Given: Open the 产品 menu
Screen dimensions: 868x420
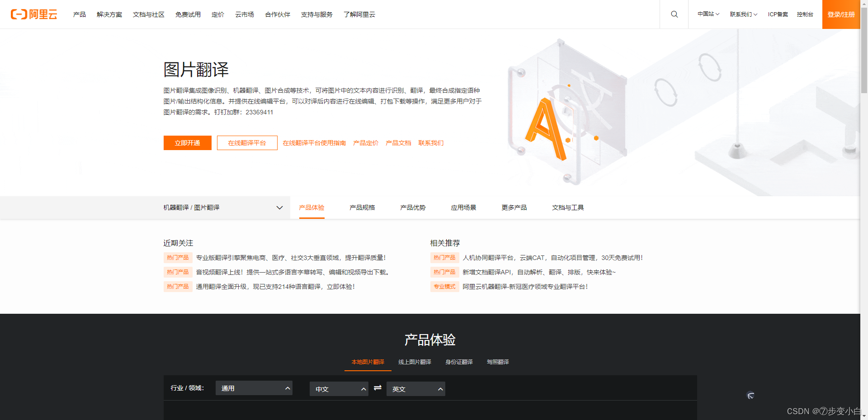Looking at the screenshot, I should click(80, 14).
